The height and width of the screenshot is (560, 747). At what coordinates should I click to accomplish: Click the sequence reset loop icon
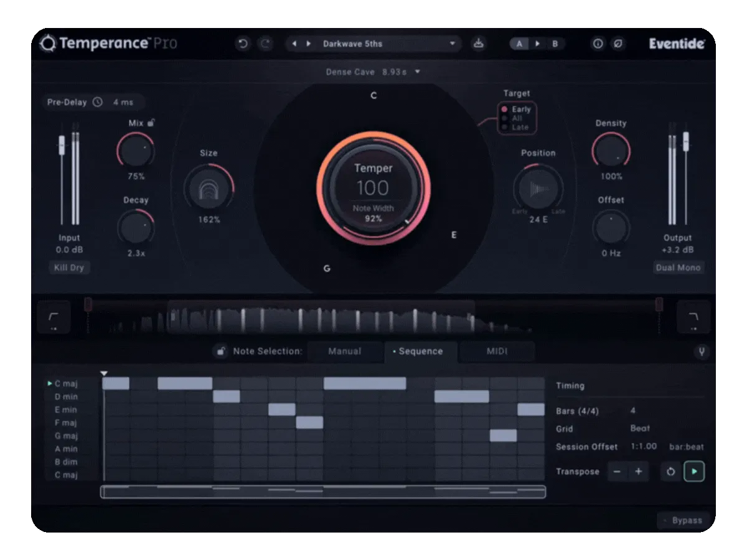pos(670,472)
